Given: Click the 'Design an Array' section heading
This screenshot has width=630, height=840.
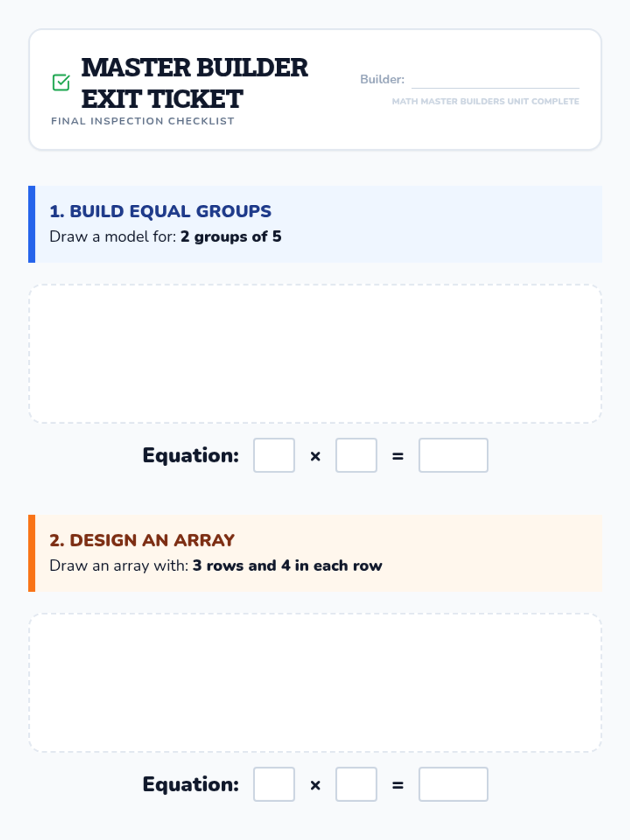Looking at the screenshot, I should [x=142, y=540].
